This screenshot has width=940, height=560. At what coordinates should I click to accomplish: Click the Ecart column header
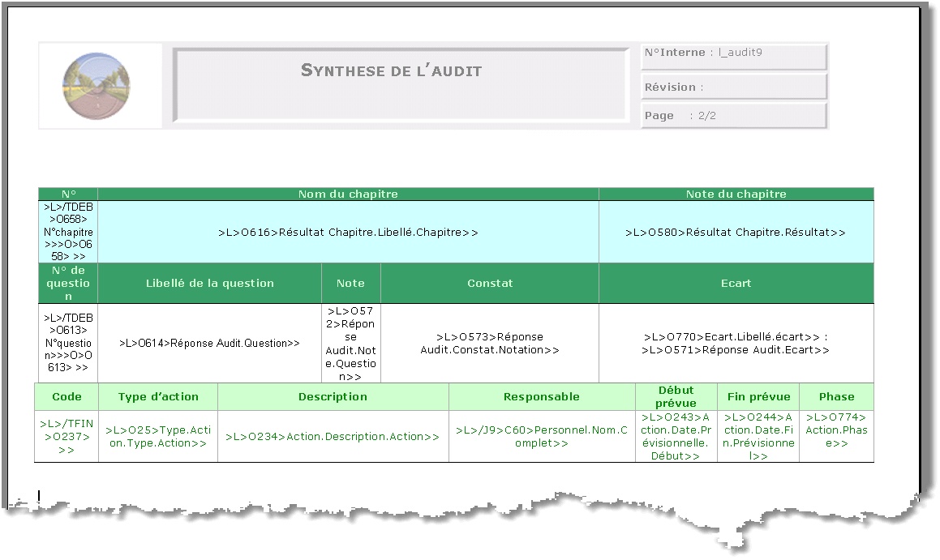point(736,284)
